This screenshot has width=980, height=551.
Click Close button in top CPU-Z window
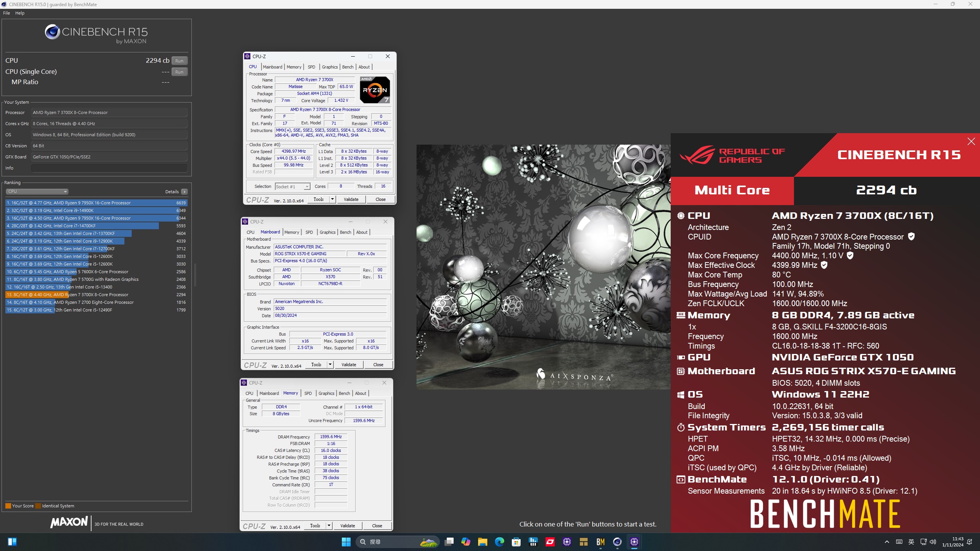pos(381,199)
